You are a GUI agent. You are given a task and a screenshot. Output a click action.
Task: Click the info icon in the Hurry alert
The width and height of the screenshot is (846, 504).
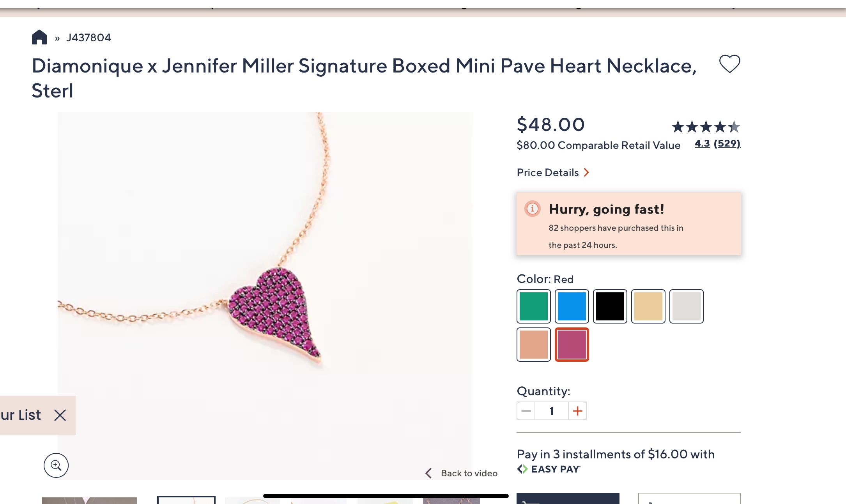[x=532, y=209]
